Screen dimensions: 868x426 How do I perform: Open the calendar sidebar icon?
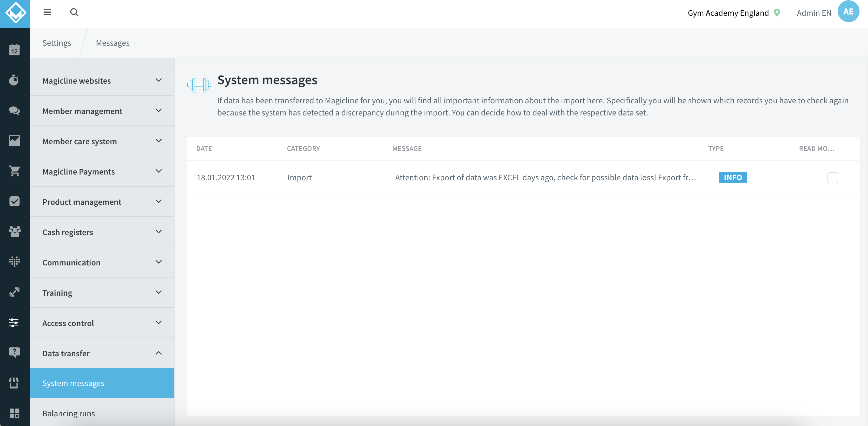click(x=15, y=50)
